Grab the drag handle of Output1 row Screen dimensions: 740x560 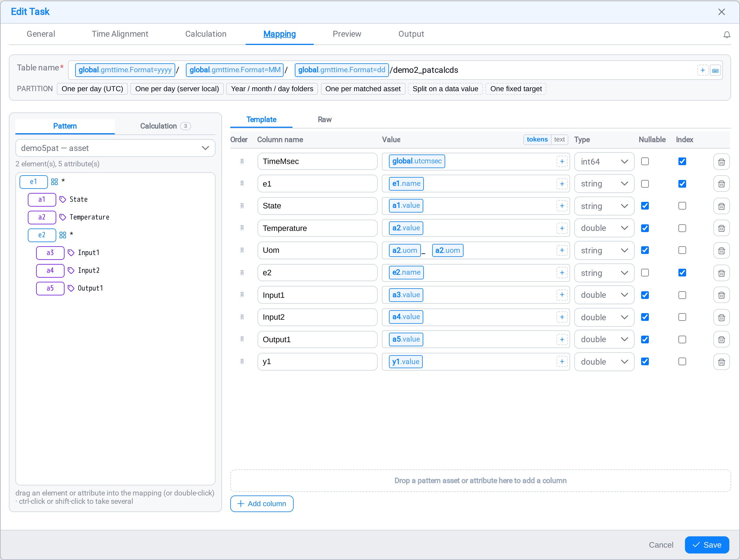pos(242,339)
